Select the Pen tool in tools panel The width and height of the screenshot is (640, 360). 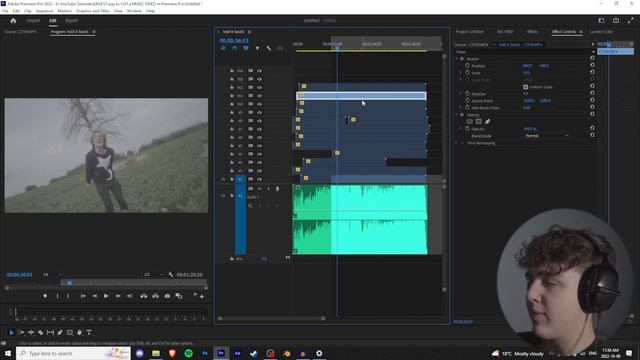tap(60, 333)
